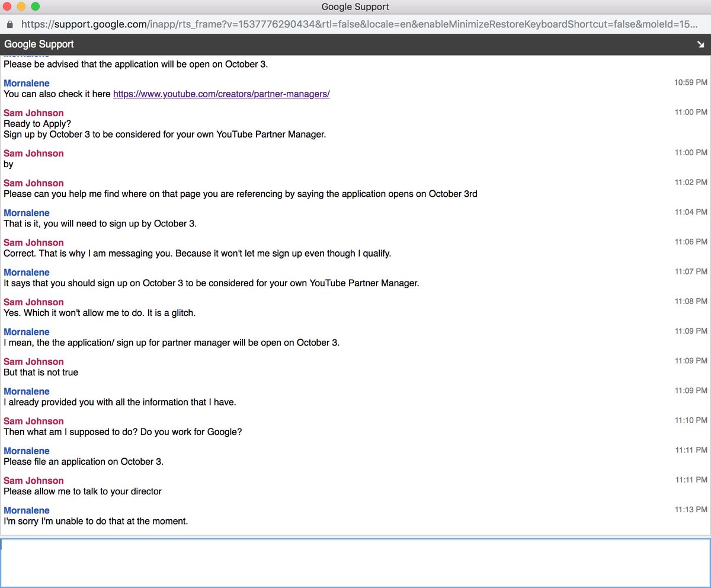This screenshot has width=711, height=588.
Task: Select message 'Then what am I supposed to do?'
Action: coord(123,432)
